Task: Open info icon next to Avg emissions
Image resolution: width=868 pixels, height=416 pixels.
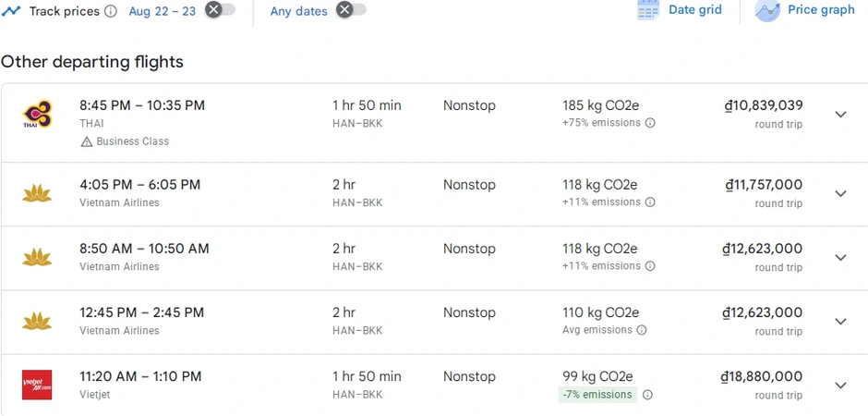Action: tap(642, 330)
